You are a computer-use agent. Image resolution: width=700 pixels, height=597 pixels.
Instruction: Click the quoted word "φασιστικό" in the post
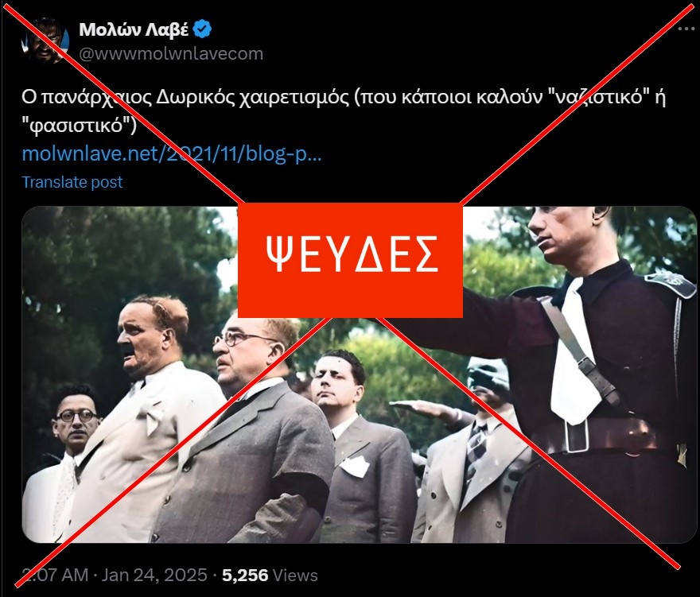pos(79,126)
